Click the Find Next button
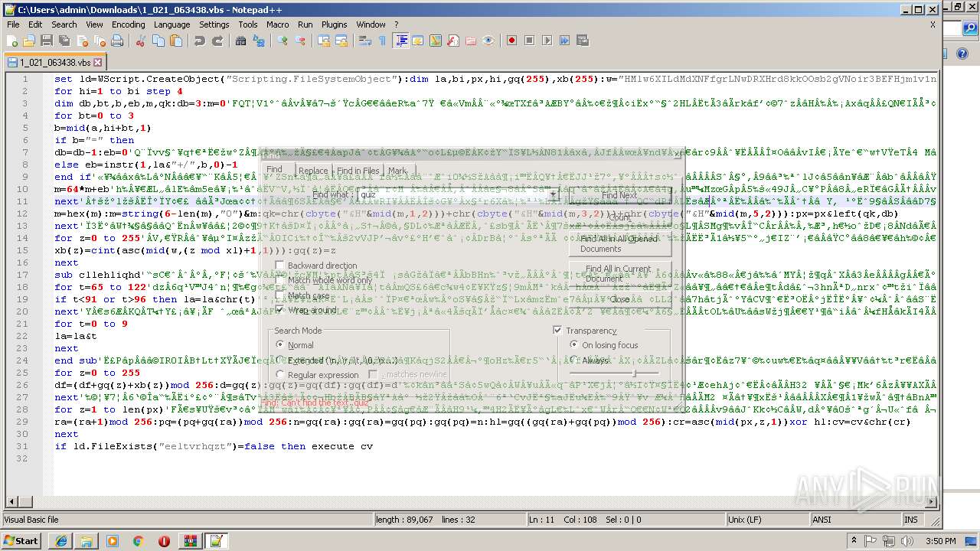980x551 pixels. pyautogui.click(x=619, y=195)
